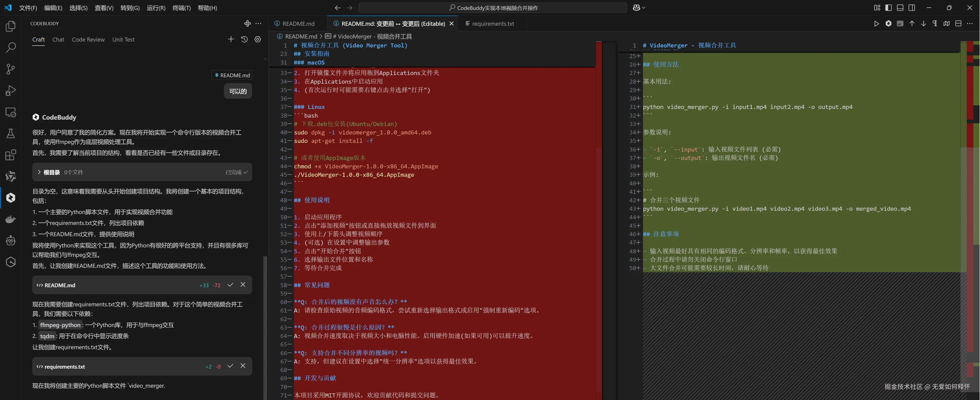
Task: Toggle whitespace display in diff editor
Action: point(935,23)
